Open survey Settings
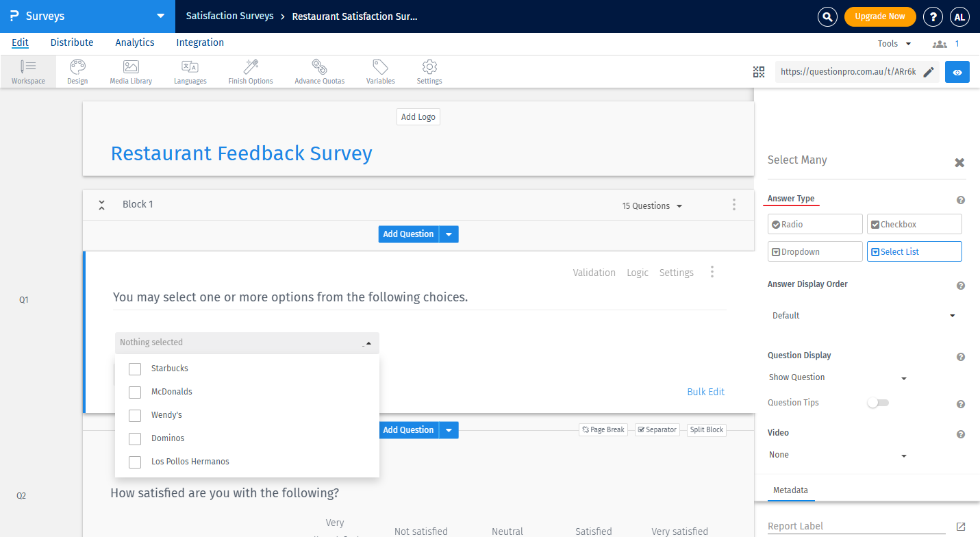Viewport: 980px width, 537px height. pyautogui.click(x=429, y=71)
